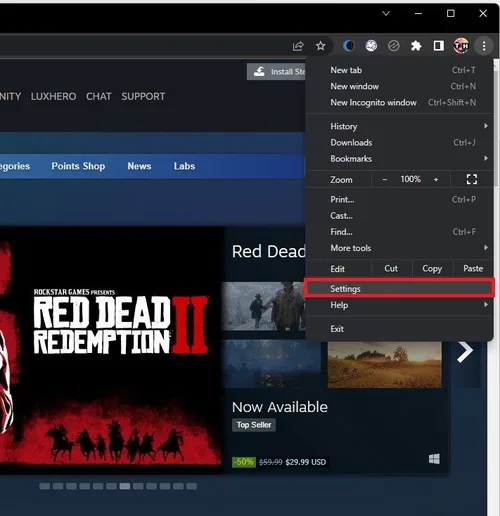
Task: Click the three-dot Chrome menu button
Action: pos(484,46)
